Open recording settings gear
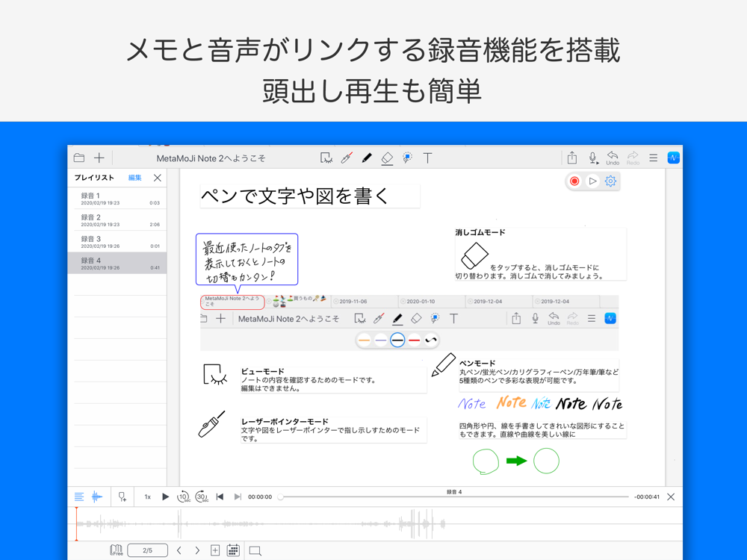 (x=610, y=181)
